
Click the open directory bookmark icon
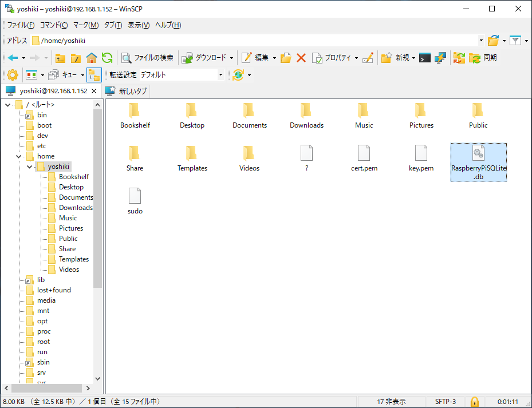coord(493,41)
